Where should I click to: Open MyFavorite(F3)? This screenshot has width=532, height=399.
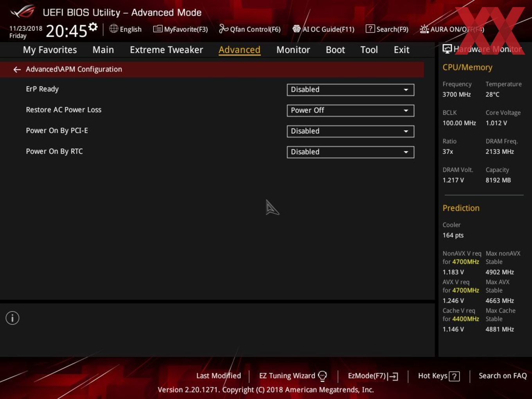point(181,29)
